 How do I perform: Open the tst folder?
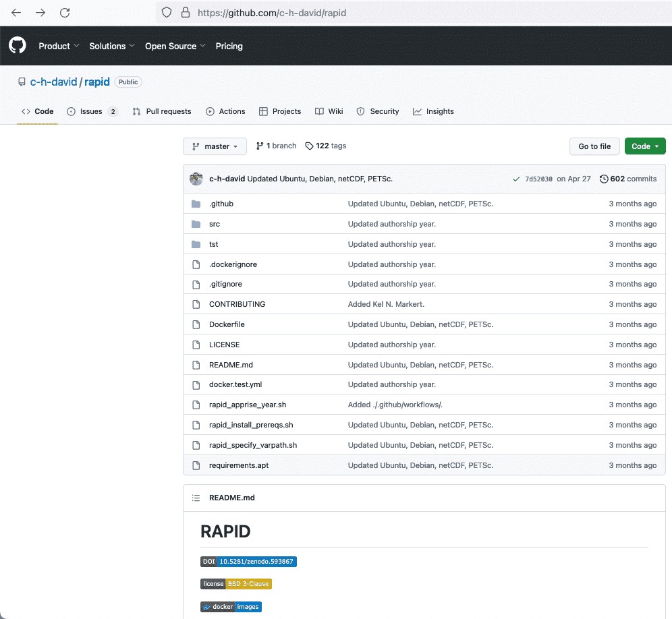click(x=213, y=244)
